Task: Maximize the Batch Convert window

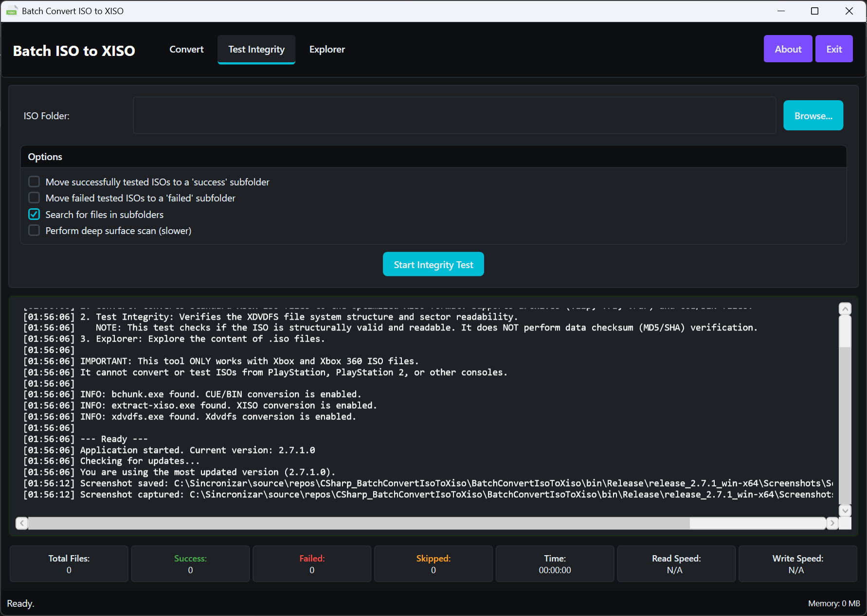Action: (815, 11)
